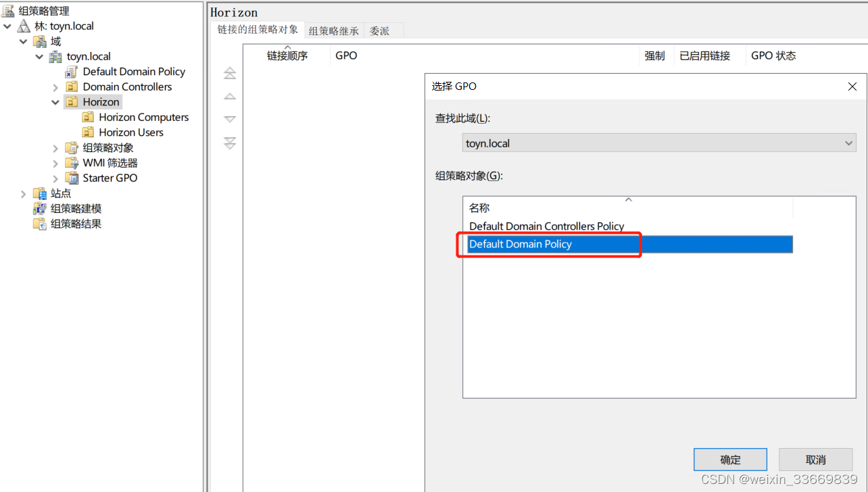The height and width of the screenshot is (492, 868).
Task: Expand the Starter GPO node
Action: click(x=55, y=178)
